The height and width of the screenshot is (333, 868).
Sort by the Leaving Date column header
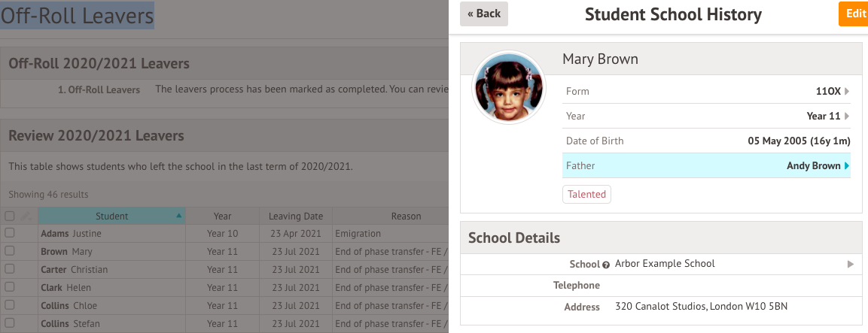coord(295,216)
